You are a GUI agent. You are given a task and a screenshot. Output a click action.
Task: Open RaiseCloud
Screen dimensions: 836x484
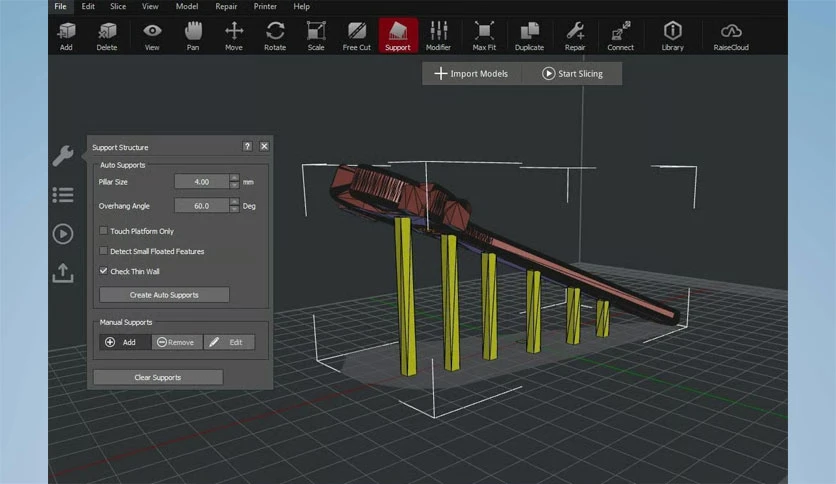pyautogui.click(x=731, y=36)
